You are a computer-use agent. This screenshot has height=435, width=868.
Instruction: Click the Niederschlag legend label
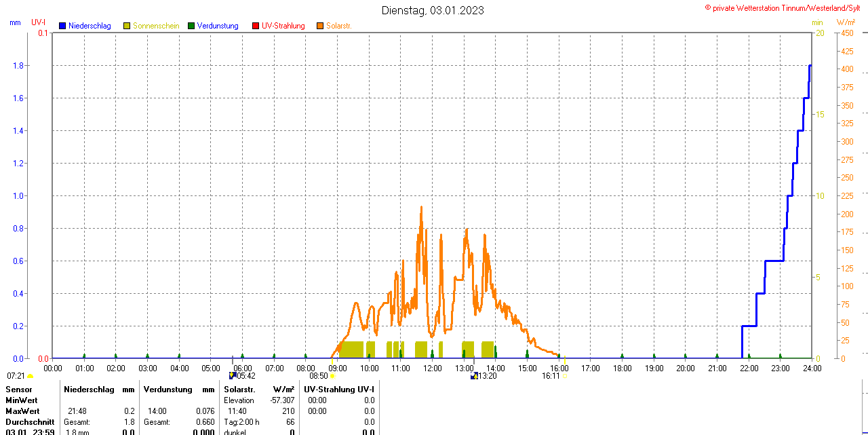pyautogui.click(x=90, y=26)
